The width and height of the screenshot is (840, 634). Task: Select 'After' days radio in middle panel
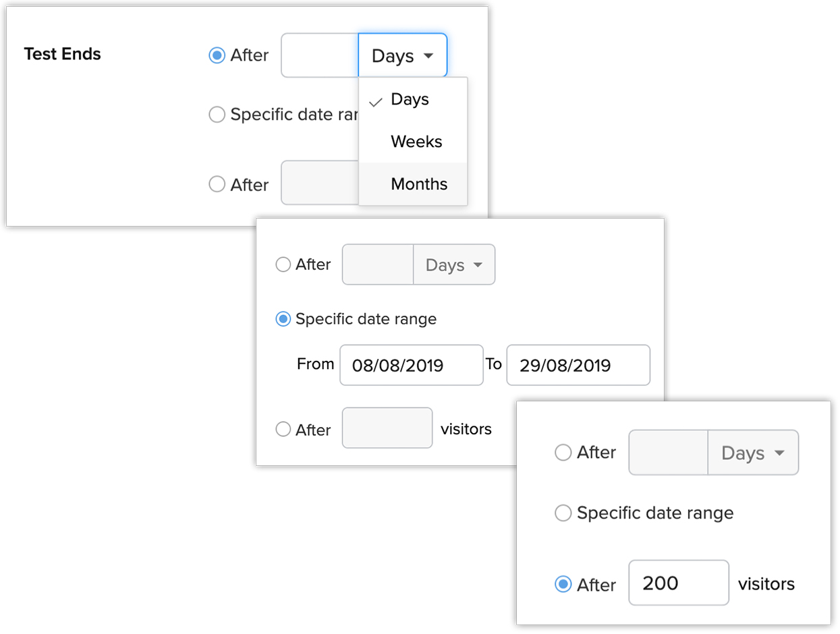(283, 264)
